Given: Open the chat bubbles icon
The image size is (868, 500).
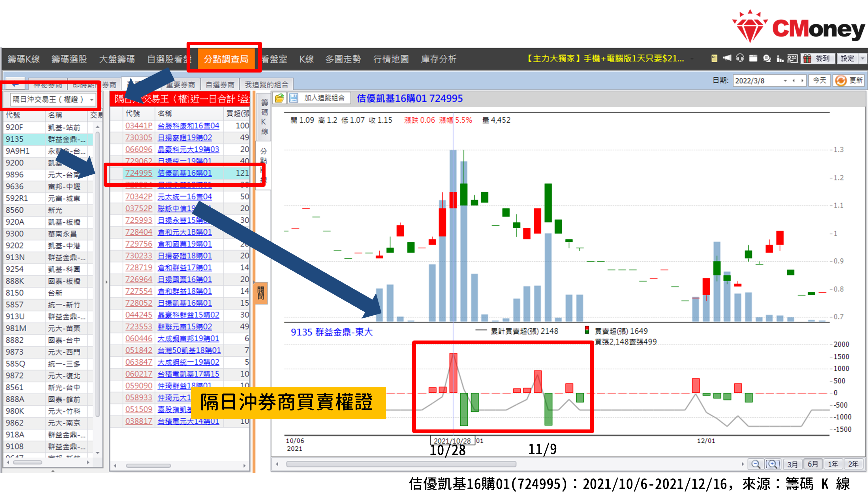Looking at the screenshot, I should tap(767, 58).
